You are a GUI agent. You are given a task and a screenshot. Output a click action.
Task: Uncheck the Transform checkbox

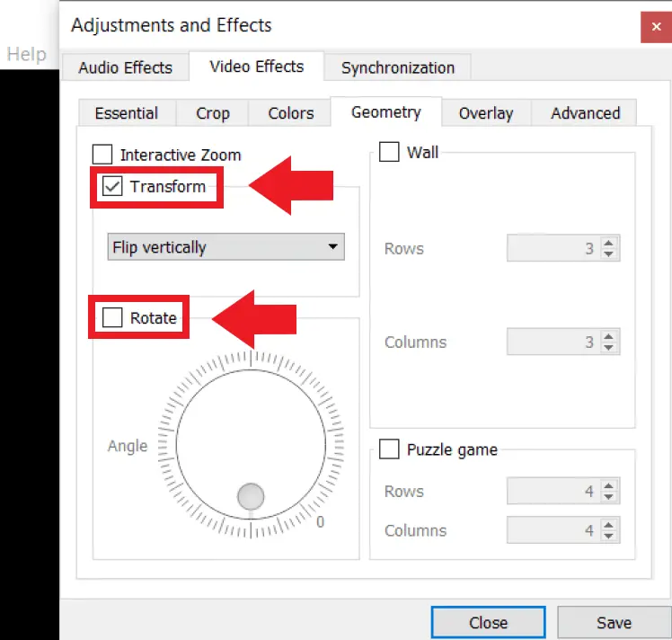click(112, 186)
